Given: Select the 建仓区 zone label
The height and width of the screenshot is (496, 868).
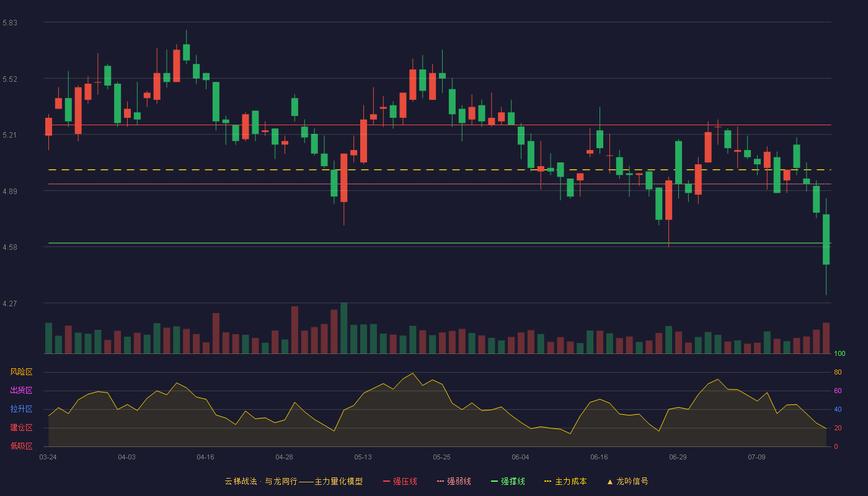Looking at the screenshot, I should (21, 428).
